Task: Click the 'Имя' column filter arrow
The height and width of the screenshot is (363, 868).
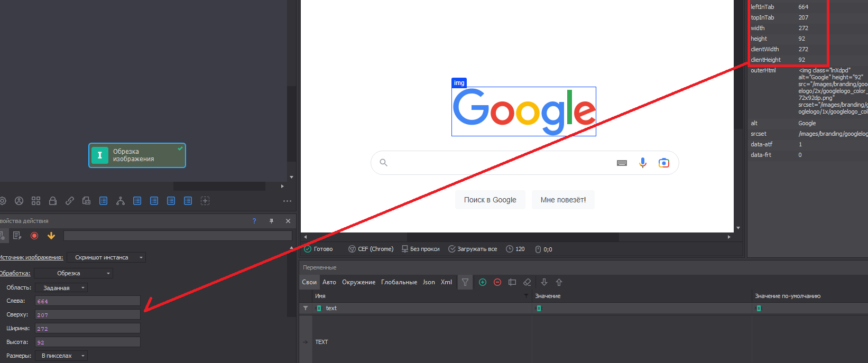Action: coord(526,296)
